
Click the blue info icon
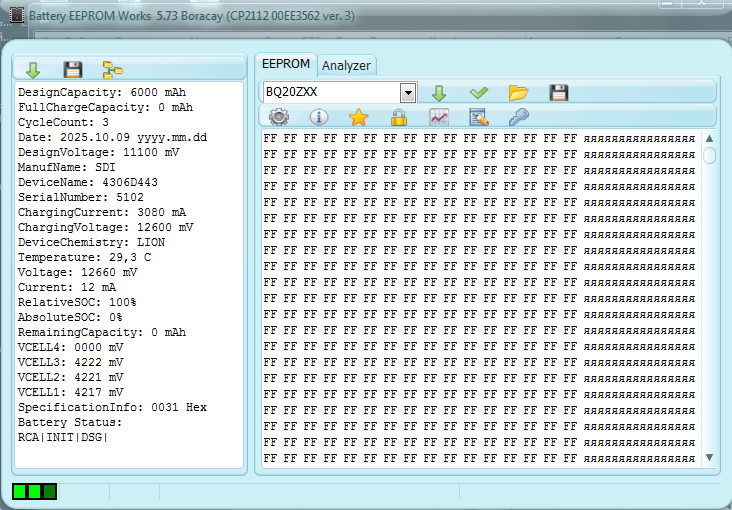(x=319, y=117)
